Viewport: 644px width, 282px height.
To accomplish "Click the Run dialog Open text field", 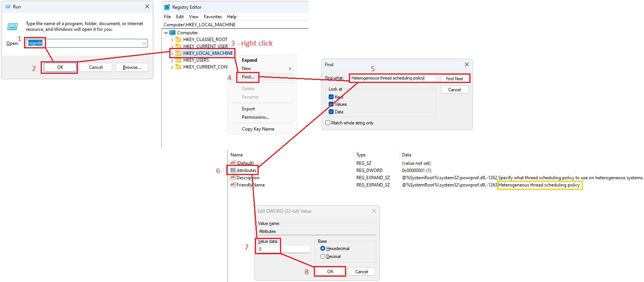I will (x=87, y=43).
